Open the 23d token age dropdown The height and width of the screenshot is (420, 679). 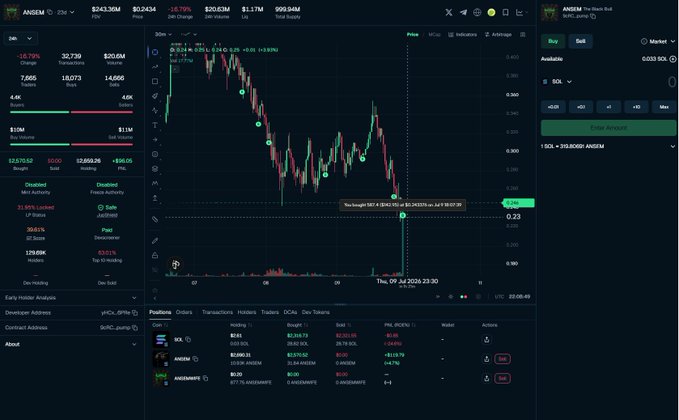[x=65, y=13]
